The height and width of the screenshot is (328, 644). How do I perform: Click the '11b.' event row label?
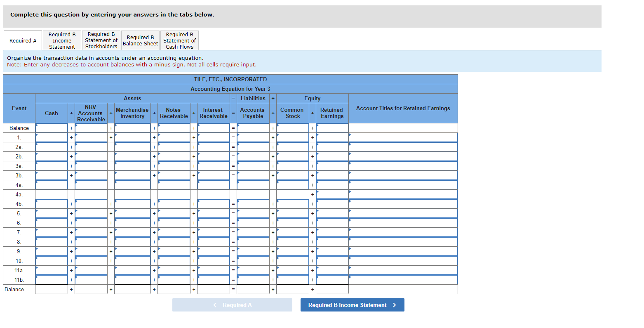tap(19, 280)
